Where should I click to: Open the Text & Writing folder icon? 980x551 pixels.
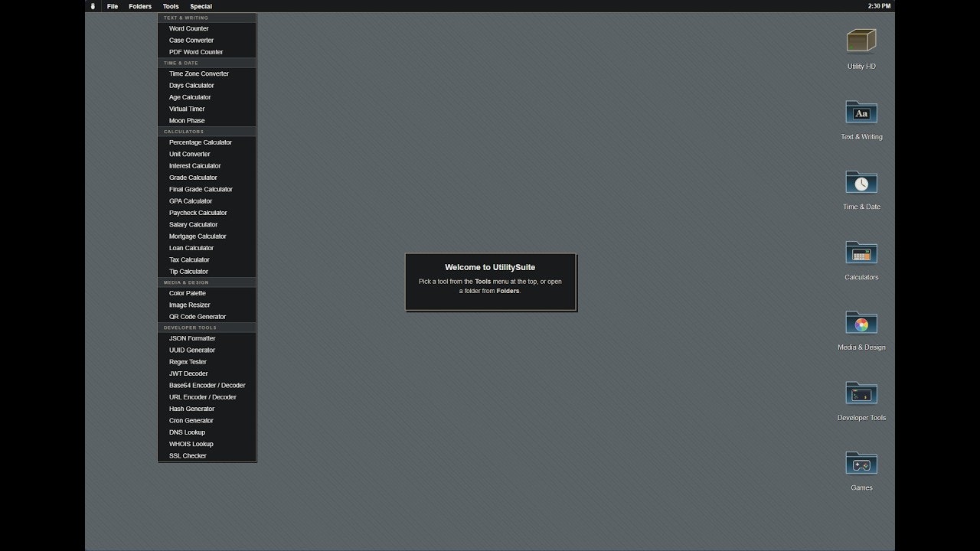click(861, 112)
